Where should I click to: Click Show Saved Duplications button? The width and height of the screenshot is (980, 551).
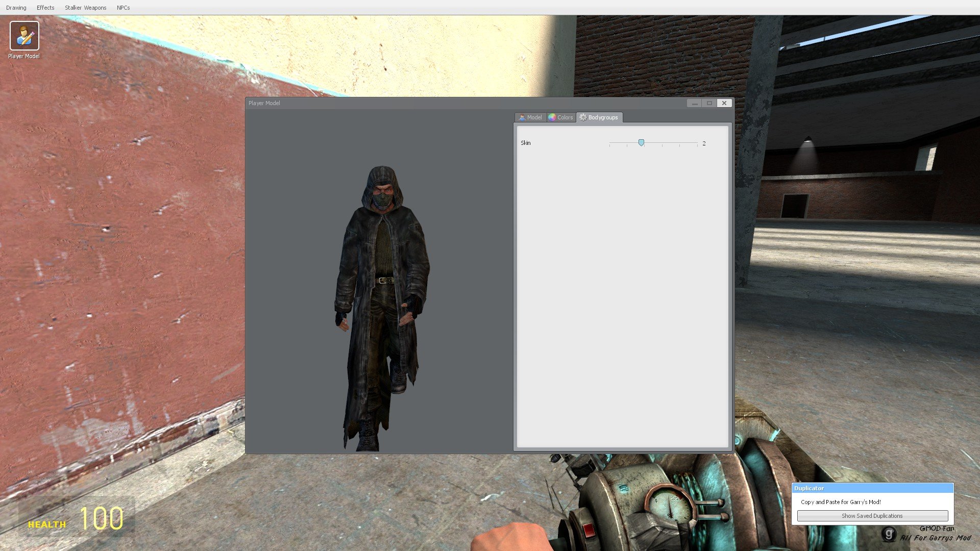pos(872,516)
